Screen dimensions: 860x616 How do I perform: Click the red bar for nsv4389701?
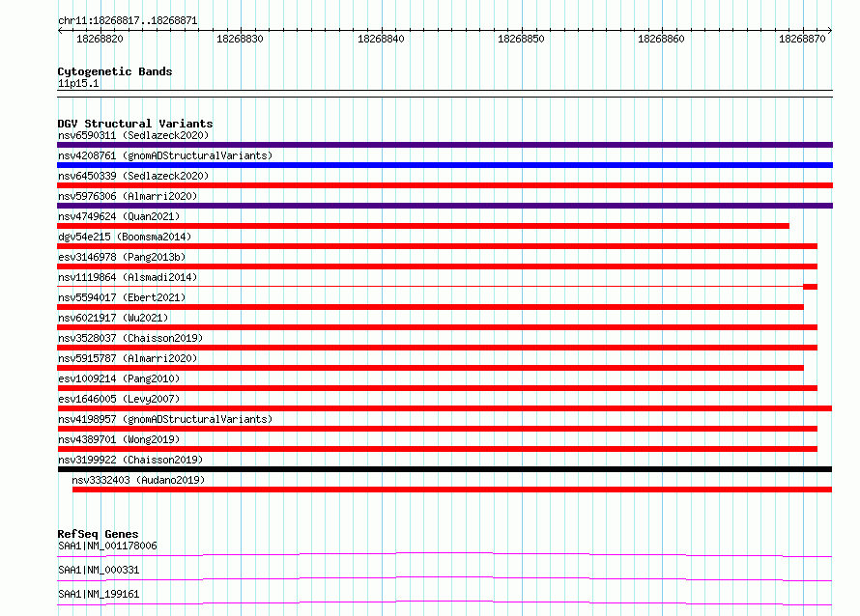(437, 449)
